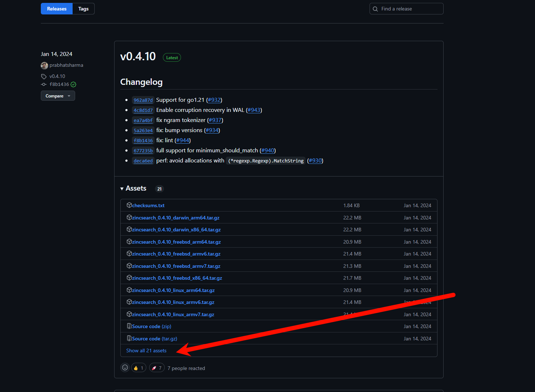Click package icon beside checksums.txt
The width and height of the screenshot is (535, 392).
(129, 205)
